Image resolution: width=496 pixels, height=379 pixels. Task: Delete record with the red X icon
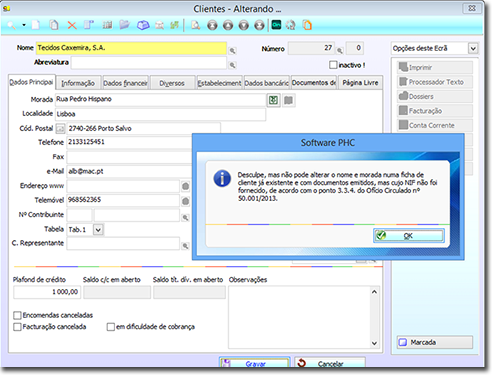(72, 25)
